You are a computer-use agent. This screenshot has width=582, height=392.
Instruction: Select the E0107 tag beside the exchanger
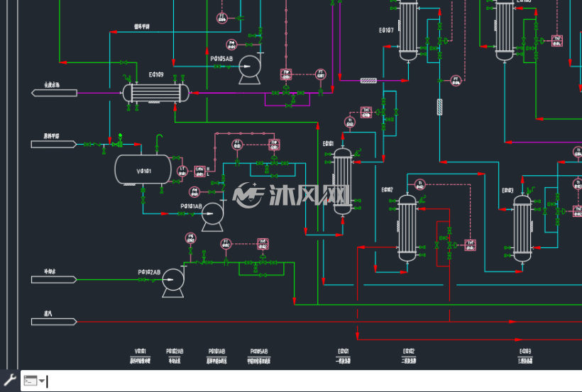[386, 30]
